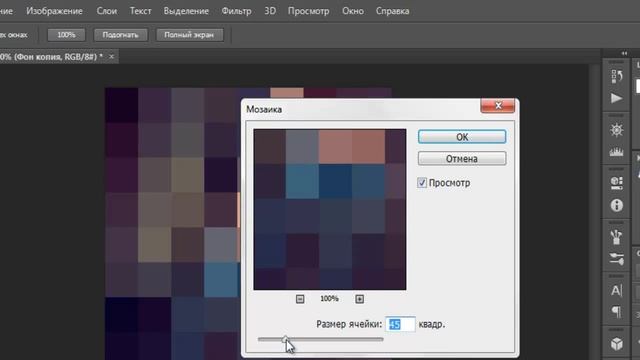Viewport: 640px width, 360px height.
Task: Open the History panel icon
Action: (x=616, y=76)
